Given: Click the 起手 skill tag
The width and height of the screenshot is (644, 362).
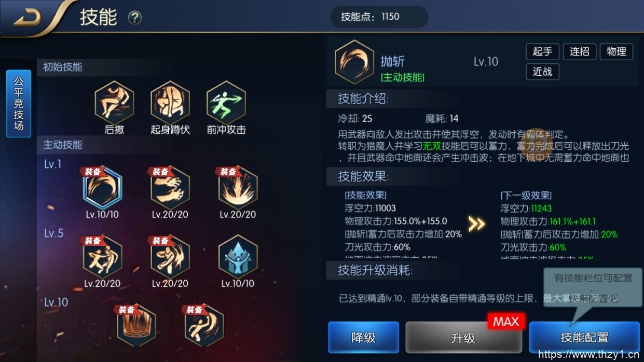Looking at the screenshot, I should click(542, 52).
